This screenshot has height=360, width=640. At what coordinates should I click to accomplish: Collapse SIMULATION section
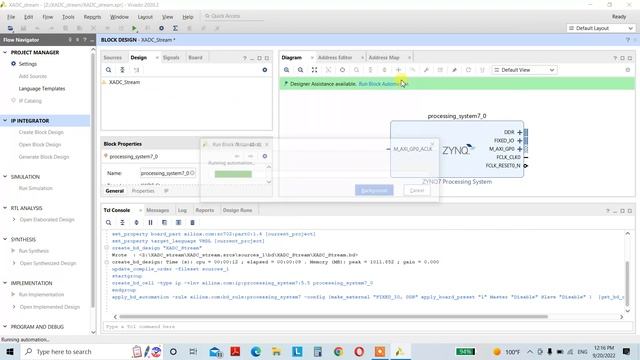(5, 176)
